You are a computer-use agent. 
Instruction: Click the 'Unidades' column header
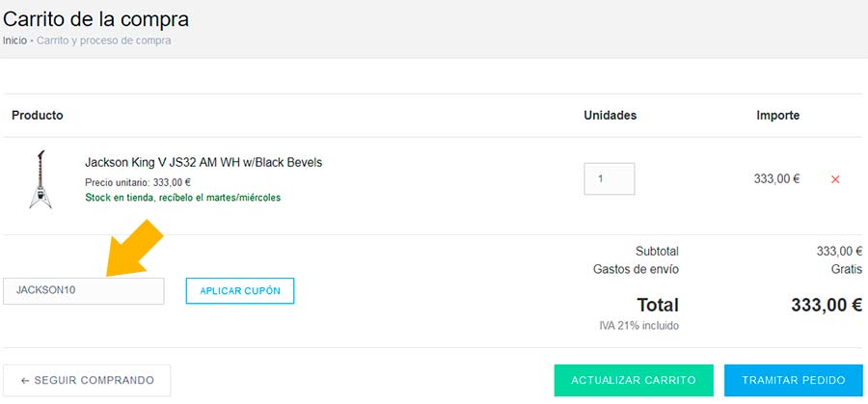tap(610, 116)
